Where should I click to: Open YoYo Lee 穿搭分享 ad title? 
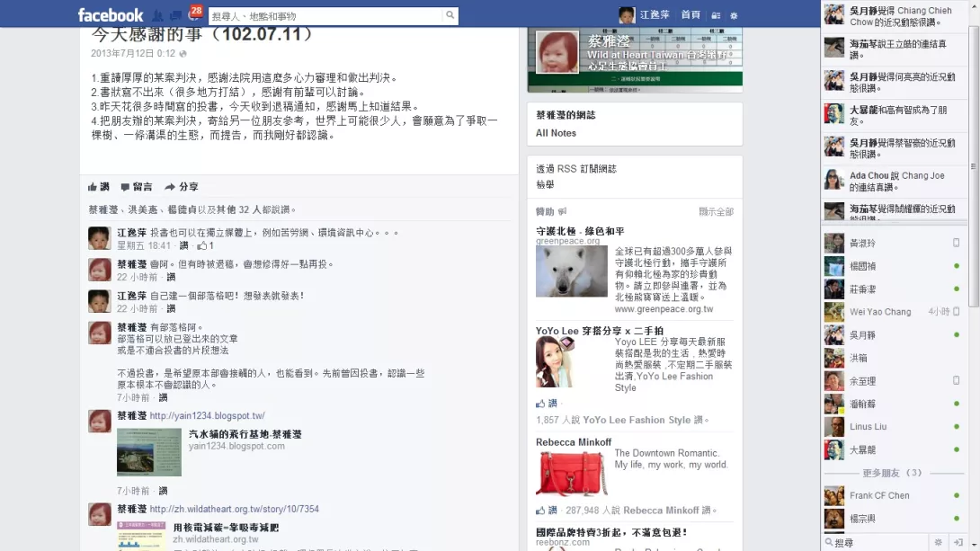(600, 331)
